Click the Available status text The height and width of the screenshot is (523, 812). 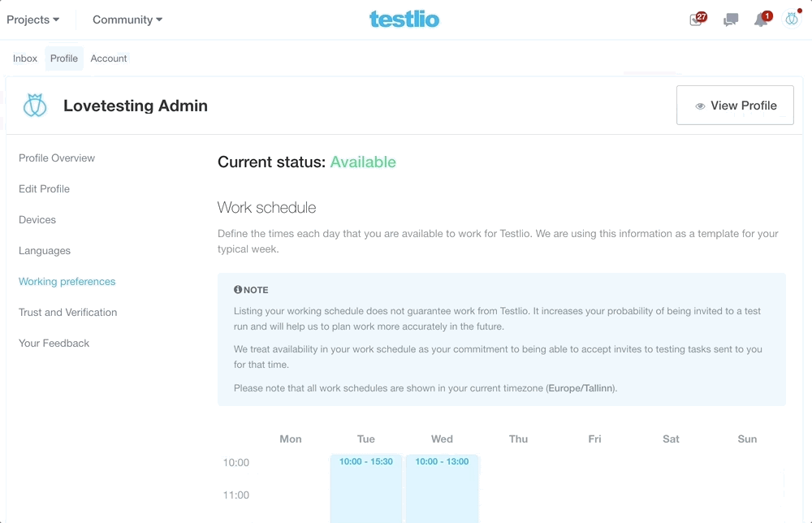tap(363, 162)
